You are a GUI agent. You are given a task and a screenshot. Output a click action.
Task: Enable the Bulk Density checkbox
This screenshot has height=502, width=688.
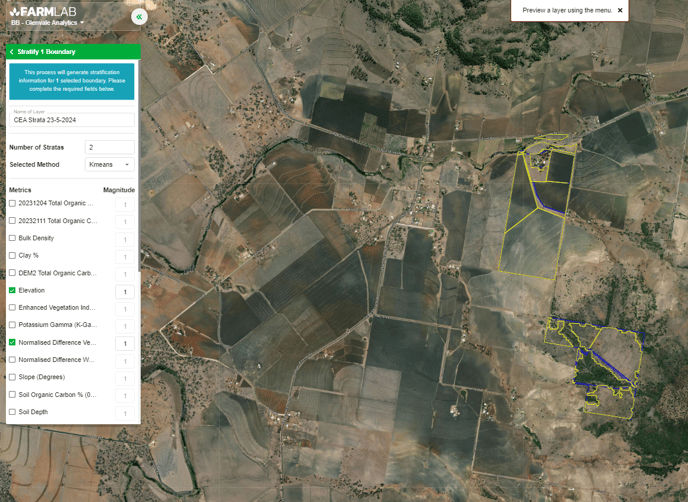click(13, 238)
